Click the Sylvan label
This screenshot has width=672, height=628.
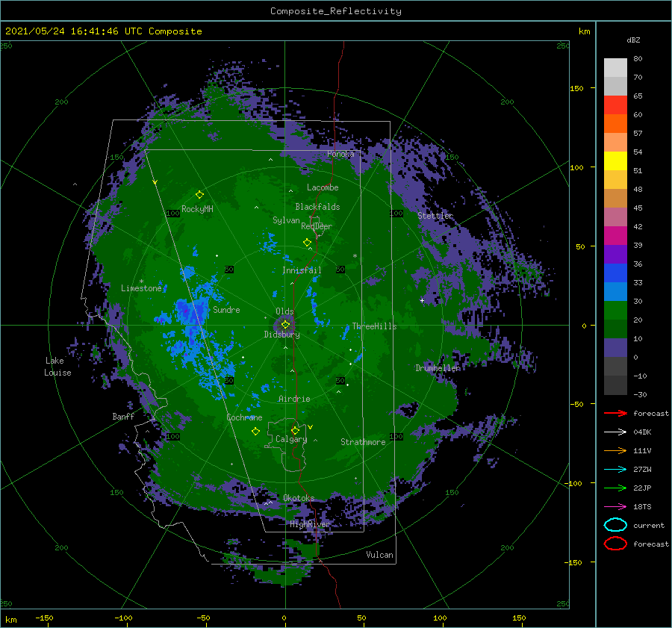[x=286, y=220]
